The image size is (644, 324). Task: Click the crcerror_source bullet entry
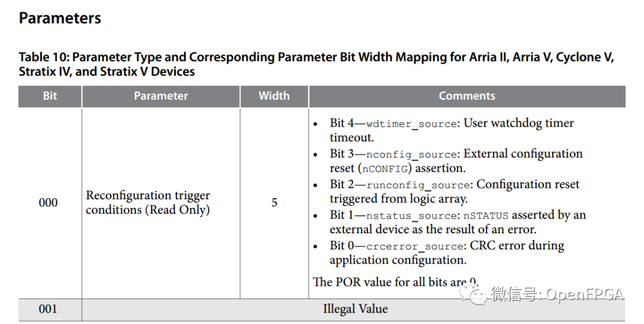[446, 253]
